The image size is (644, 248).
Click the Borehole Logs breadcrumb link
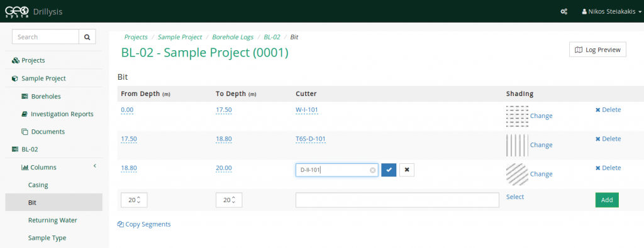click(x=233, y=37)
